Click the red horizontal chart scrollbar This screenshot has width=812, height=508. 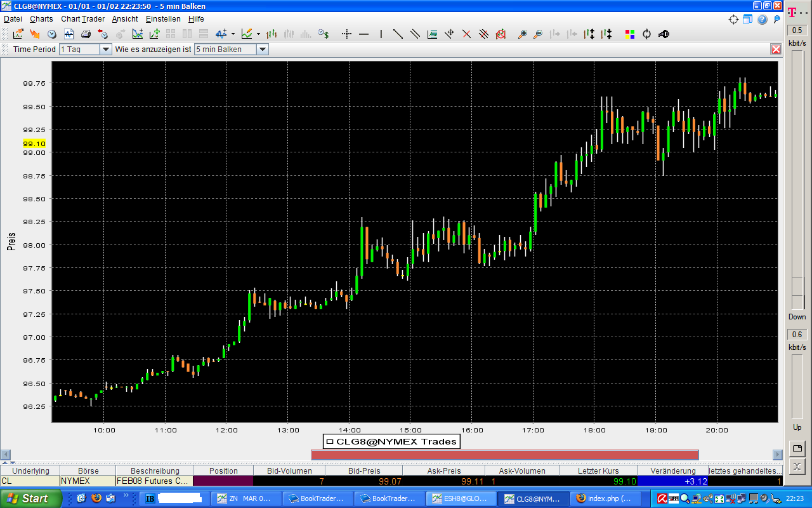point(504,455)
